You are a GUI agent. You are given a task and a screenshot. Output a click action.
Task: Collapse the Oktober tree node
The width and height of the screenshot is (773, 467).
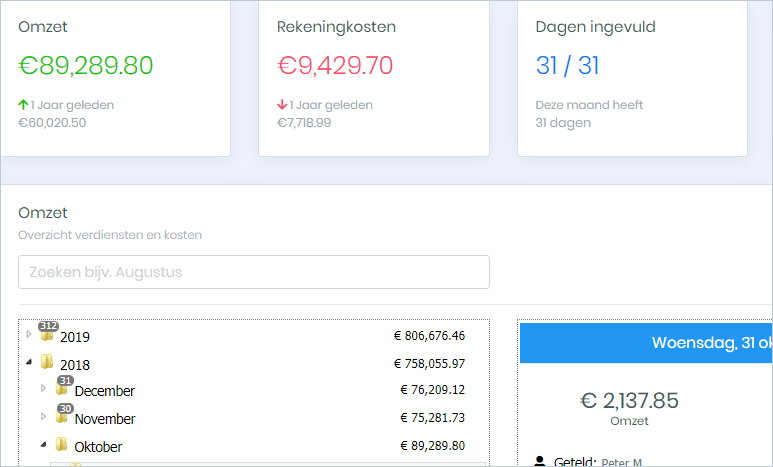coord(43,444)
